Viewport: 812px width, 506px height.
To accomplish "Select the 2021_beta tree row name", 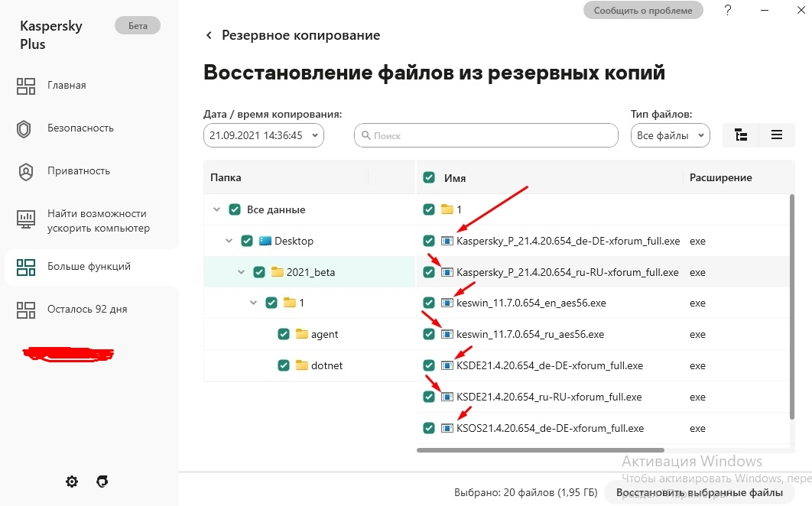I will point(310,272).
